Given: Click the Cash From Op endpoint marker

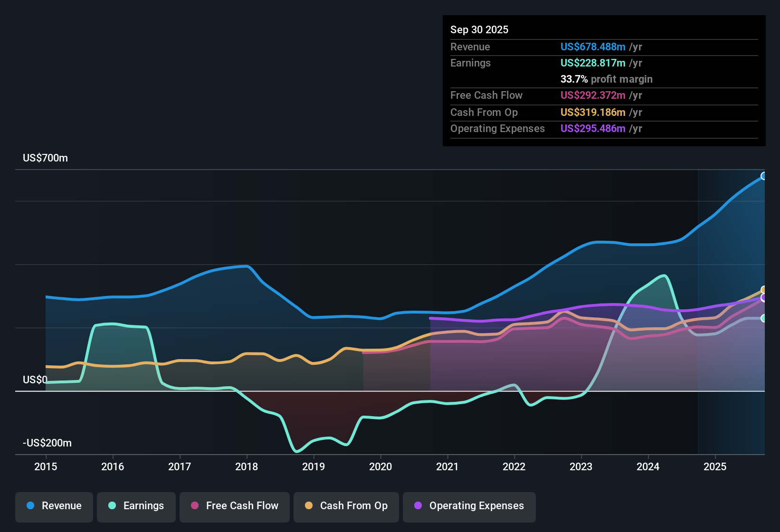Looking at the screenshot, I should click(763, 289).
